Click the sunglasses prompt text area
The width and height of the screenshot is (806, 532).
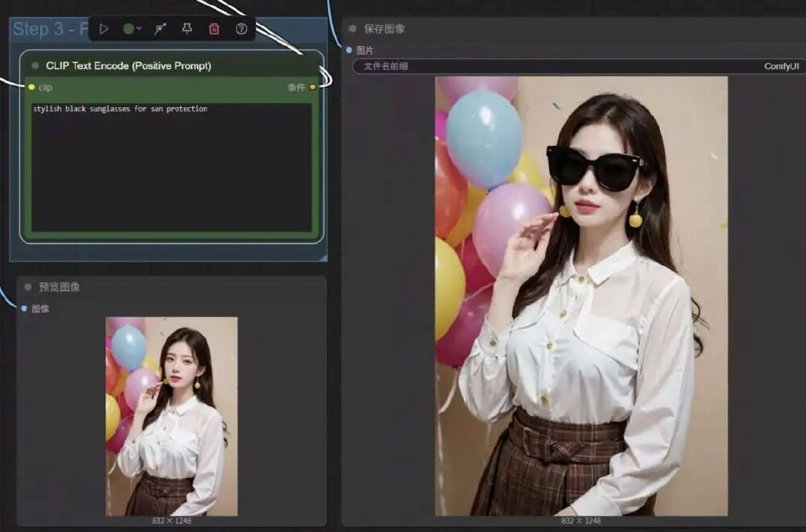pos(169,161)
